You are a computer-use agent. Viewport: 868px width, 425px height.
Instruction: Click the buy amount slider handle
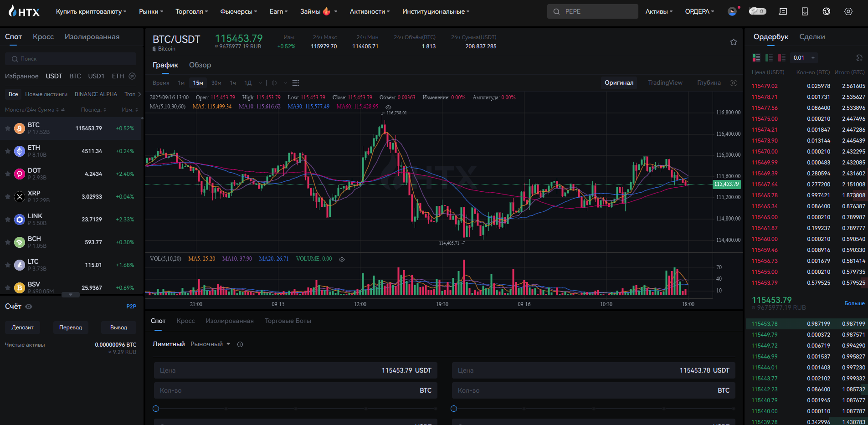pyautogui.click(x=156, y=409)
